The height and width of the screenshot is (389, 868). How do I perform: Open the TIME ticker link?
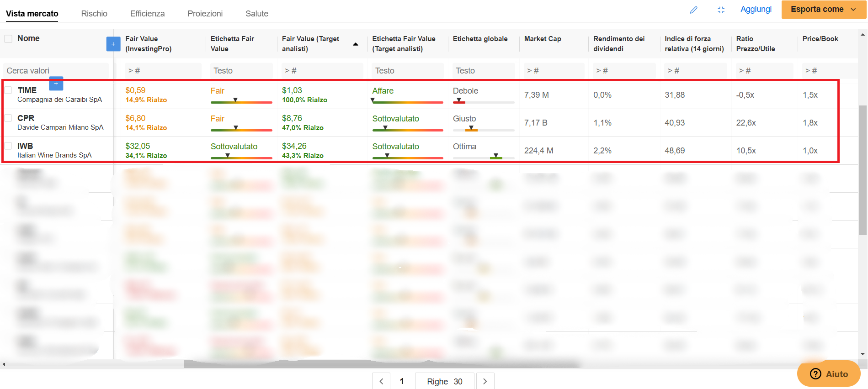27,90
